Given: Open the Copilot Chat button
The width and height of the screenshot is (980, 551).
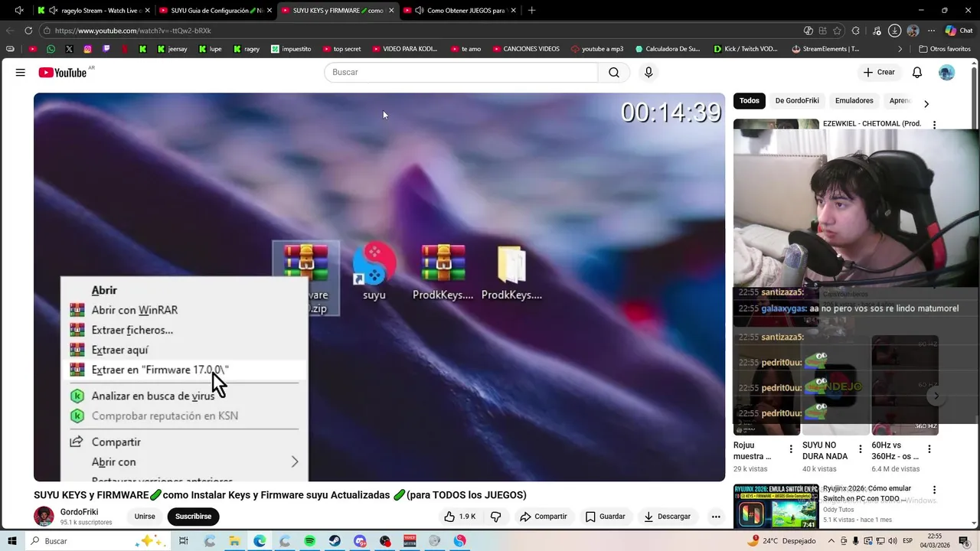Looking at the screenshot, I should coord(959,31).
